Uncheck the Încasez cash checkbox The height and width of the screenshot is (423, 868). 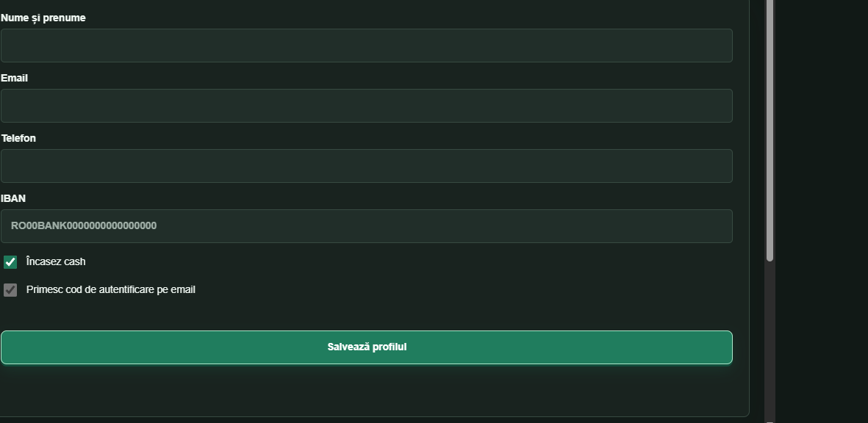[10, 262]
